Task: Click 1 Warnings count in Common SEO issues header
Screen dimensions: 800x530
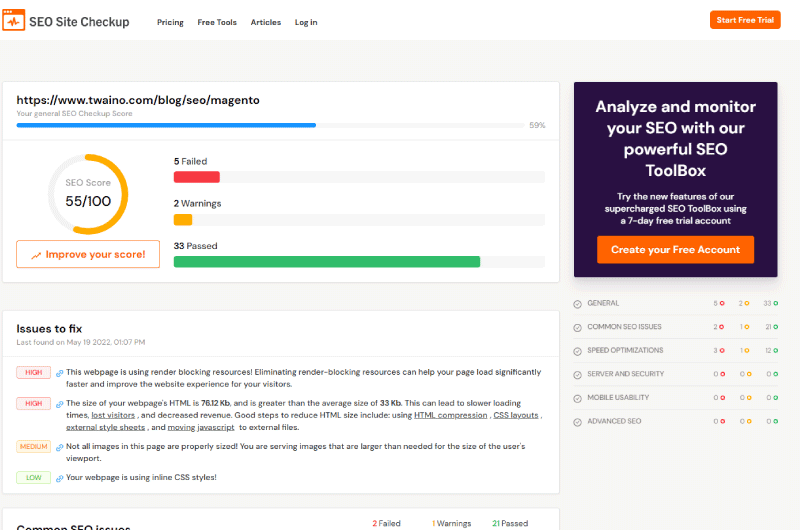Action: (452, 523)
